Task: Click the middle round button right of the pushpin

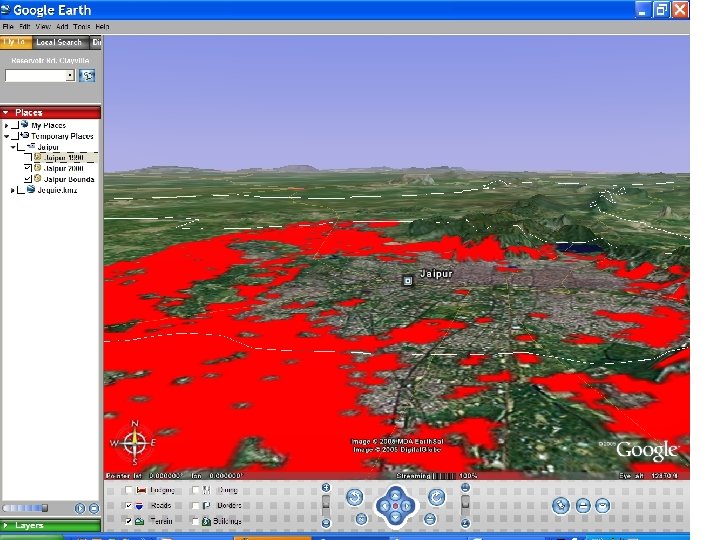Action: coord(583,506)
